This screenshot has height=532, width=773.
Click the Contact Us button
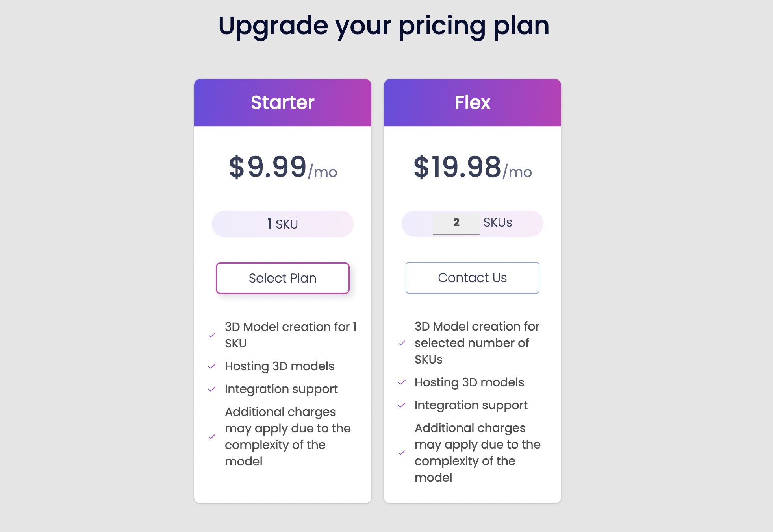(x=472, y=278)
